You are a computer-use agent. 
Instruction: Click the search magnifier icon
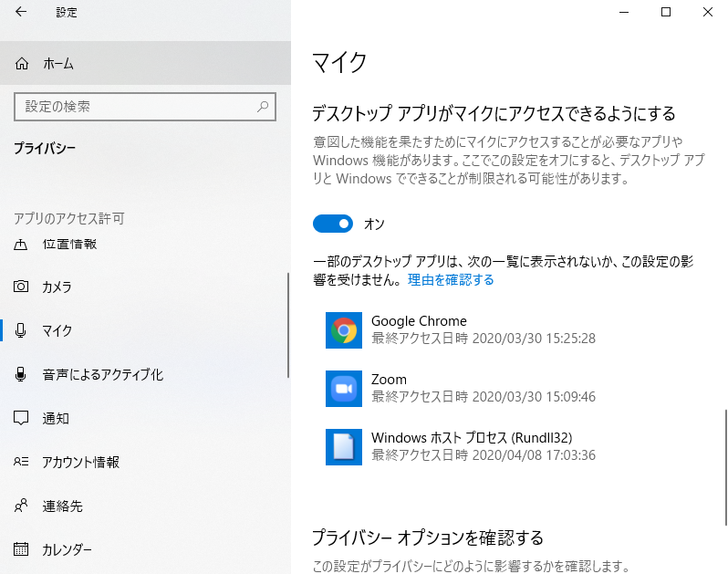point(263,107)
